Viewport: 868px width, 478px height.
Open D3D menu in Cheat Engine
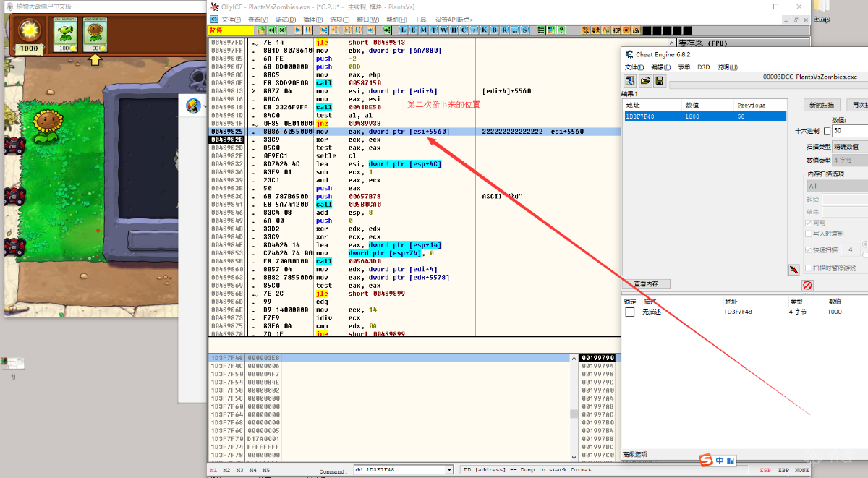point(703,67)
